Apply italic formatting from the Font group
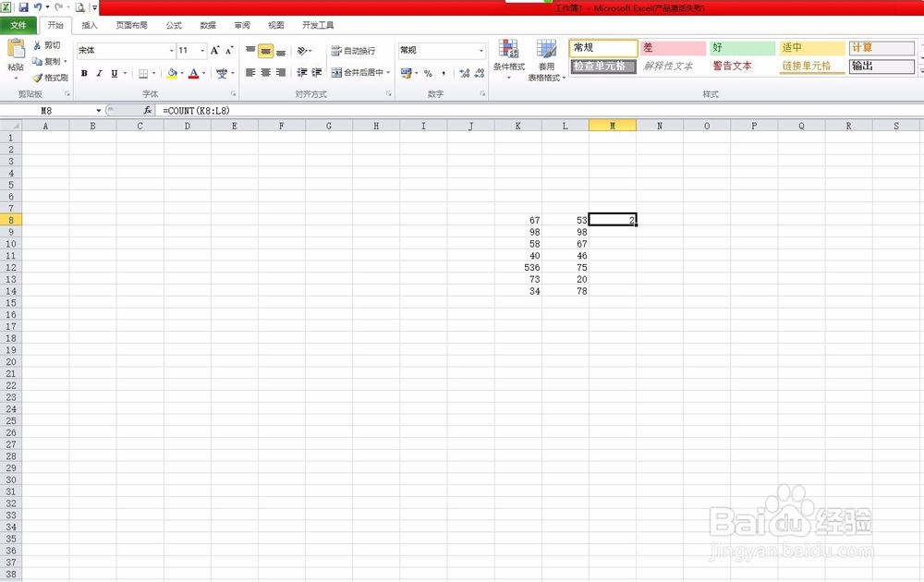Image resolution: width=924 pixels, height=582 pixels. pos(99,73)
